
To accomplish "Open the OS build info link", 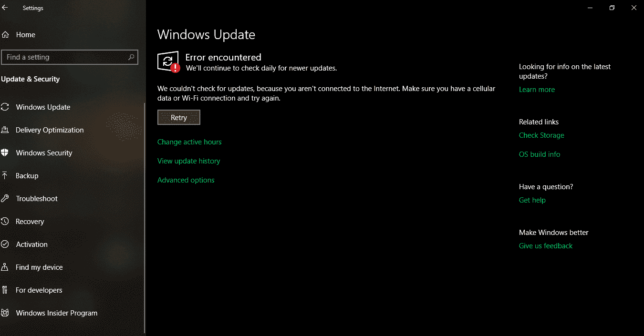I will [540, 154].
